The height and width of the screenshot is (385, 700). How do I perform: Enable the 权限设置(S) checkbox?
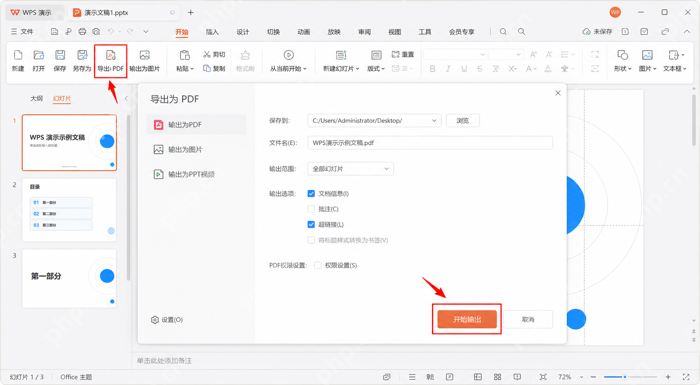click(x=318, y=265)
